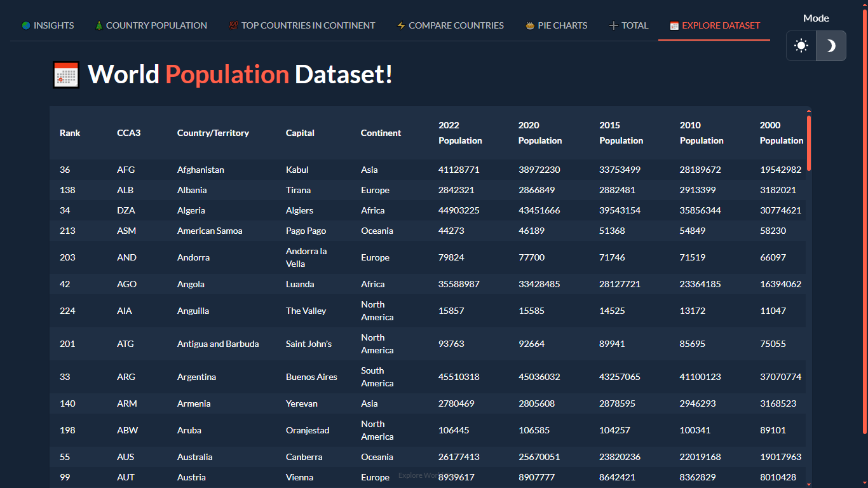Click the Saint John's capital cell
Image resolution: width=868 pixels, height=488 pixels.
(x=309, y=344)
